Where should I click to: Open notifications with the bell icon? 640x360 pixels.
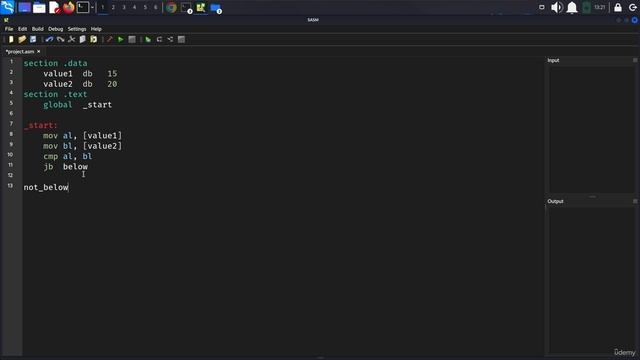pos(572,7)
